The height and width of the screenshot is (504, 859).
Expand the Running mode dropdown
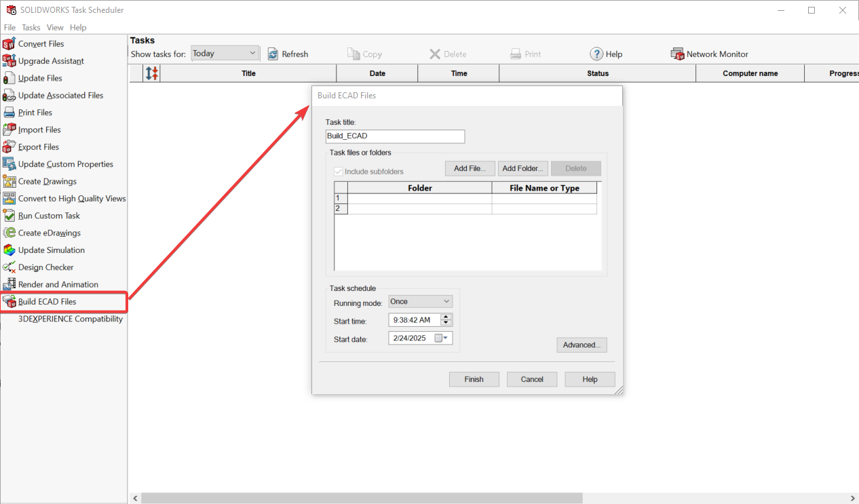pos(420,301)
